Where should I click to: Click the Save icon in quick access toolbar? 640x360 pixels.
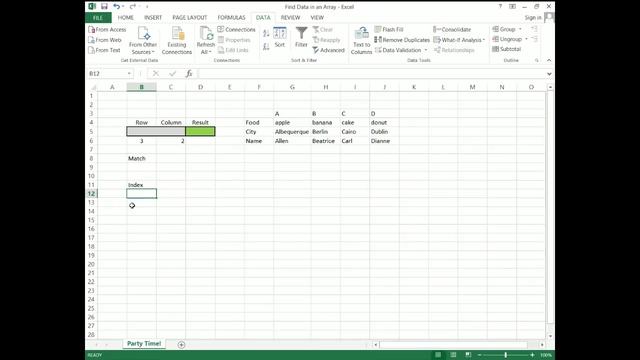[x=104, y=7]
